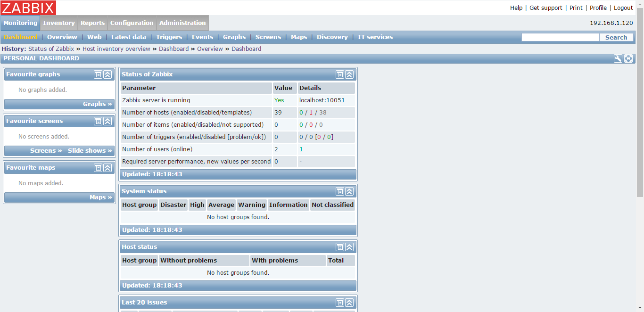Open the Triggers submenu item
This screenshot has width=644, height=312.
point(169,37)
